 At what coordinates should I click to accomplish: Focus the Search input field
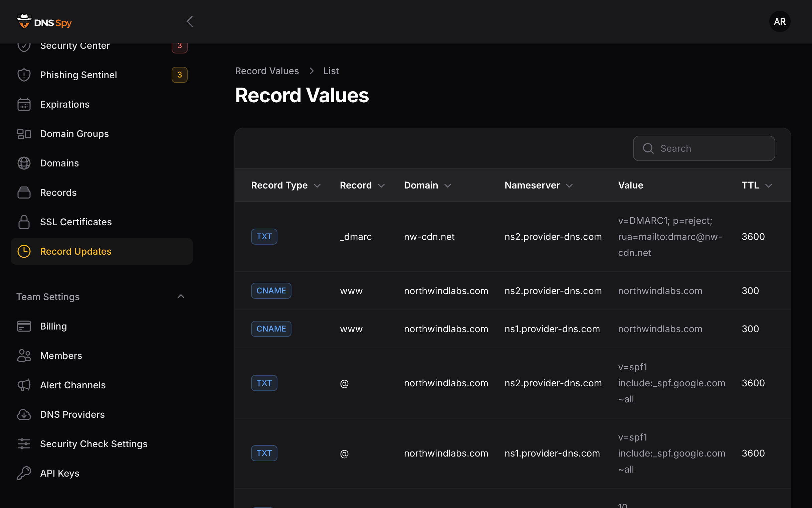(703, 148)
